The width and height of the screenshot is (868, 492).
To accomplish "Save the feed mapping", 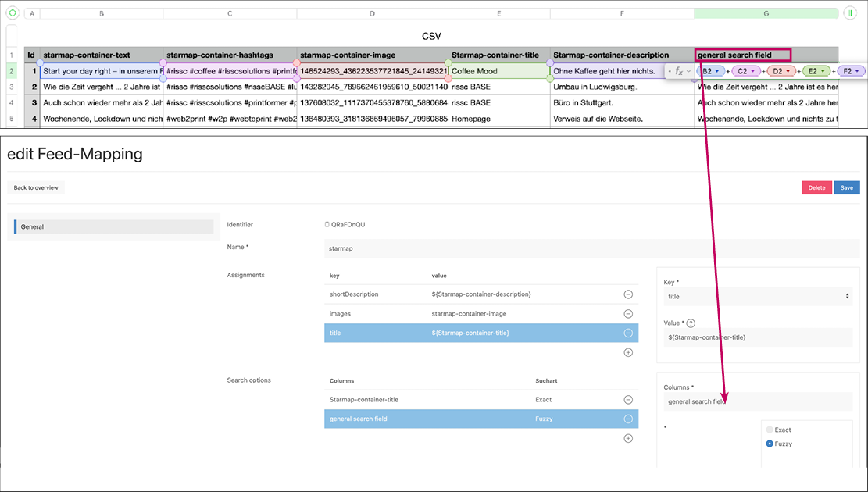I will pyautogui.click(x=847, y=187).
